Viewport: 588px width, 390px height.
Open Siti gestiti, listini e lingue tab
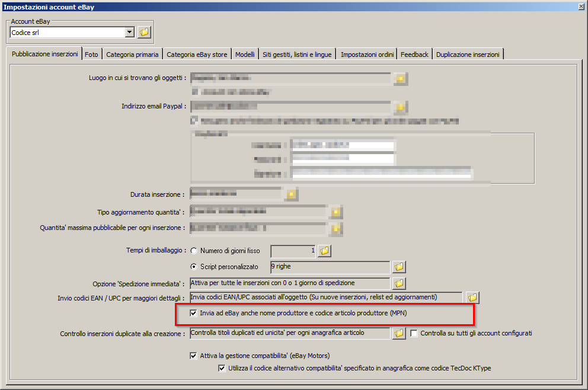tap(297, 55)
